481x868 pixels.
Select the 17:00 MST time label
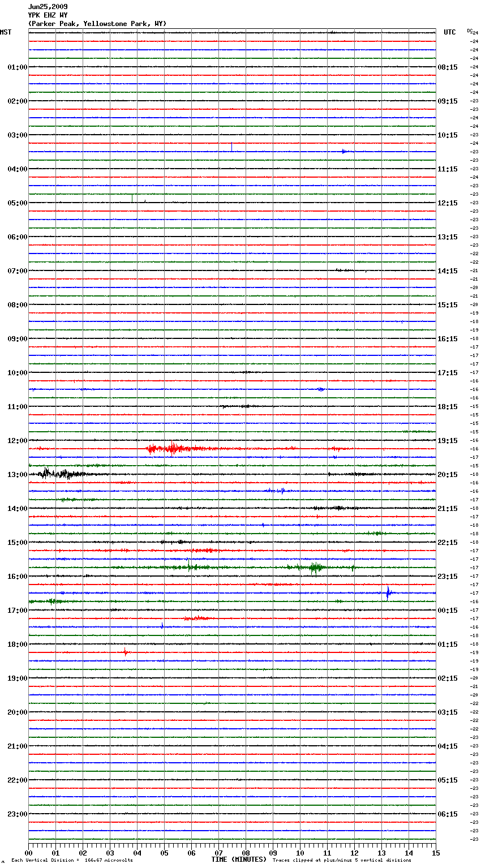click(18, 611)
